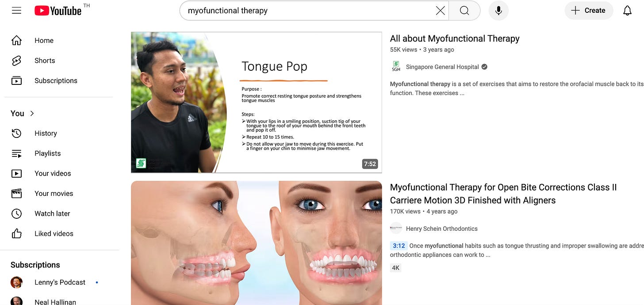Open the Shorts icon in sidebar
The width and height of the screenshot is (644, 305).
[16, 61]
